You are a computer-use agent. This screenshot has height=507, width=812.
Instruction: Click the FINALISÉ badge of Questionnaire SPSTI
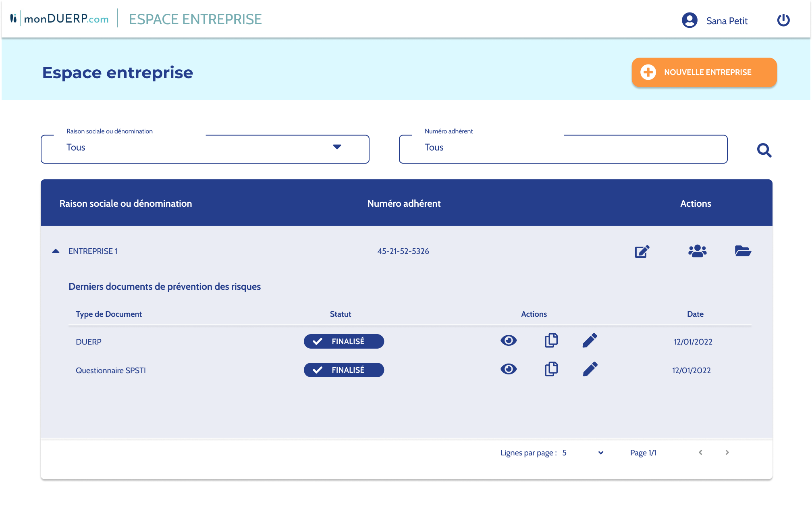tap(344, 370)
